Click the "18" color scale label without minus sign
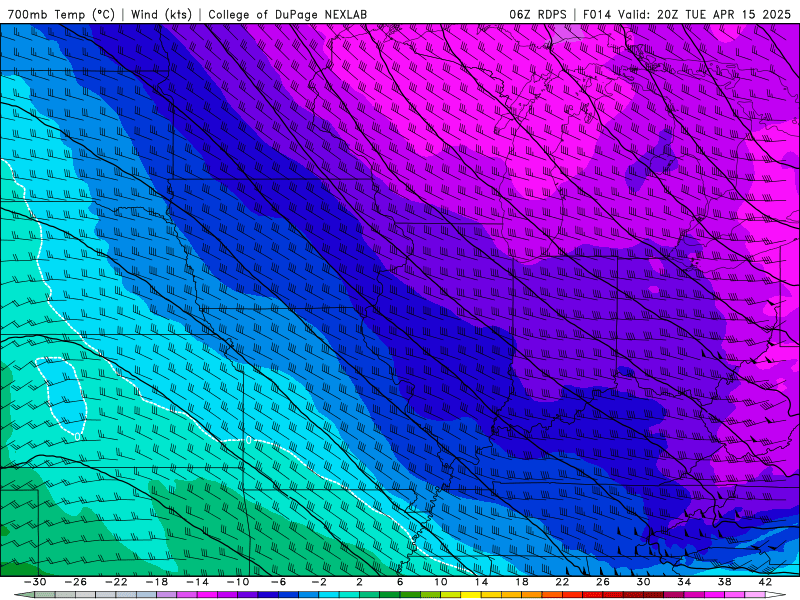This screenshot has height=600, width=800. coord(521,582)
